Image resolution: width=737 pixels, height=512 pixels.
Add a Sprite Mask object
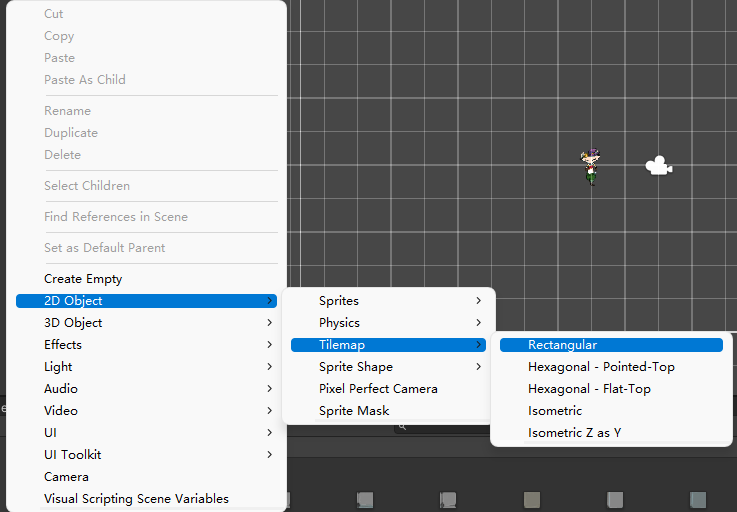coord(388,410)
